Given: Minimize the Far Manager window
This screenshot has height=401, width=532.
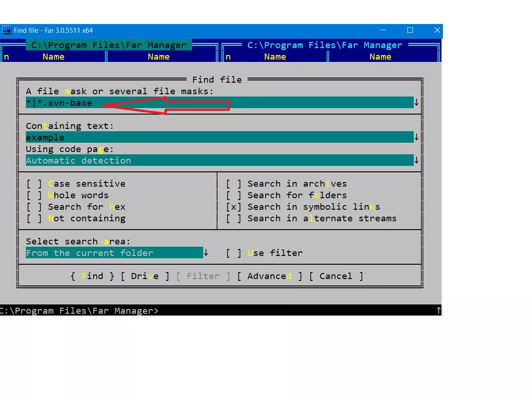Looking at the screenshot, I should click(383, 30).
